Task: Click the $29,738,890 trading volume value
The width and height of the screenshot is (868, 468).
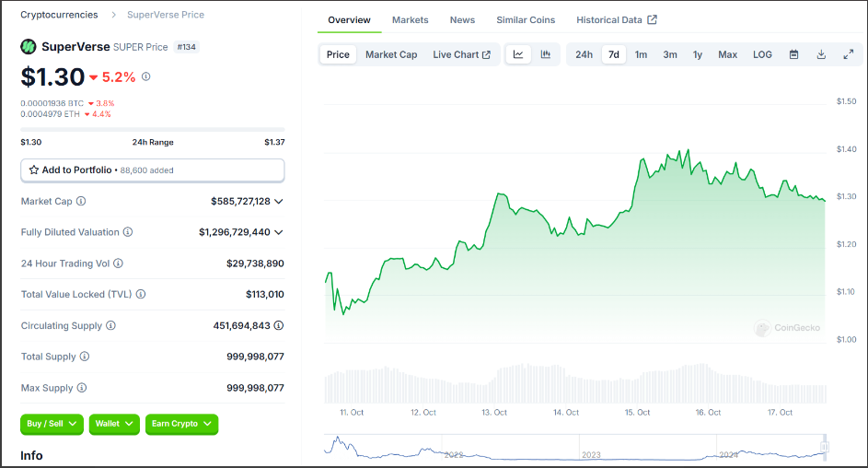Action: coord(255,263)
